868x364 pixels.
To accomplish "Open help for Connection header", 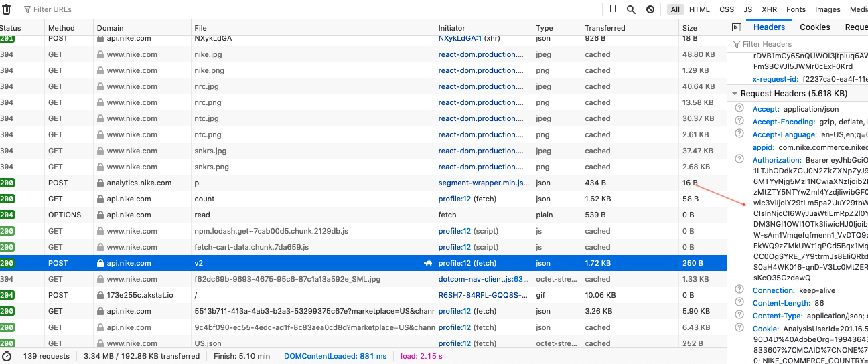I will click(x=739, y=290).
